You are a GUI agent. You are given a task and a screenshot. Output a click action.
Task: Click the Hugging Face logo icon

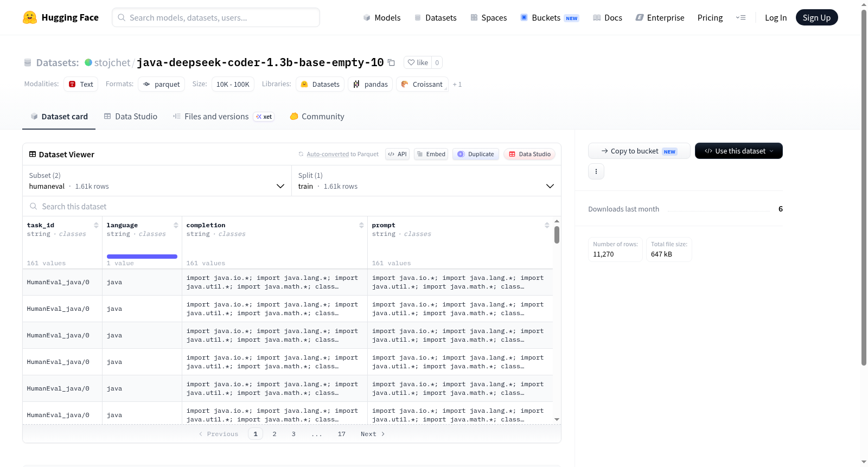pyautogui.click(x=30, y=17)
